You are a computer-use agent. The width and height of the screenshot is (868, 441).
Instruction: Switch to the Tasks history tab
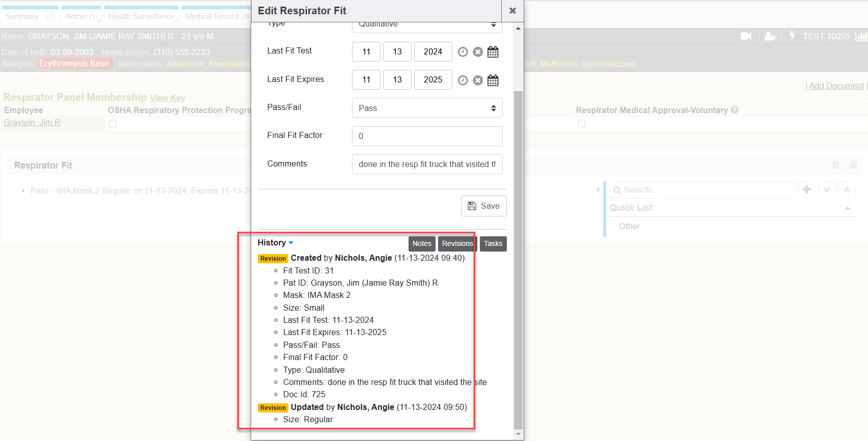coord(493,244)
